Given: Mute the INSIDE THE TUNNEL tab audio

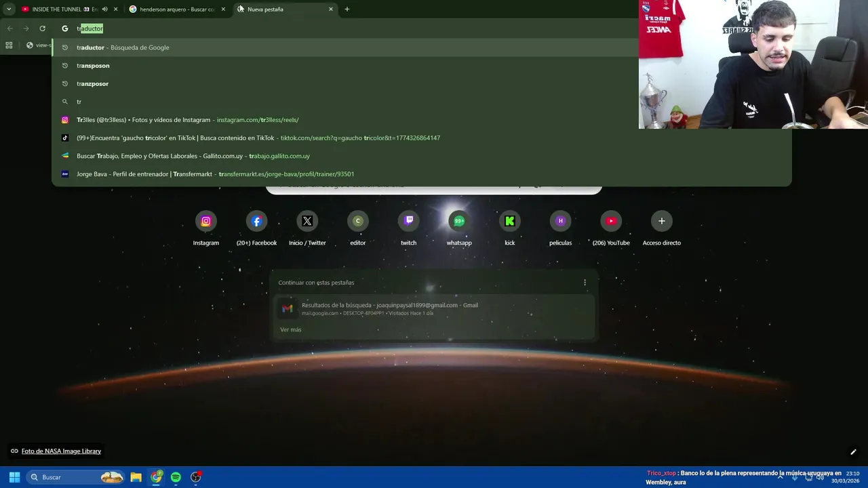Looking at the screenshot, I should tap(104, 9).
